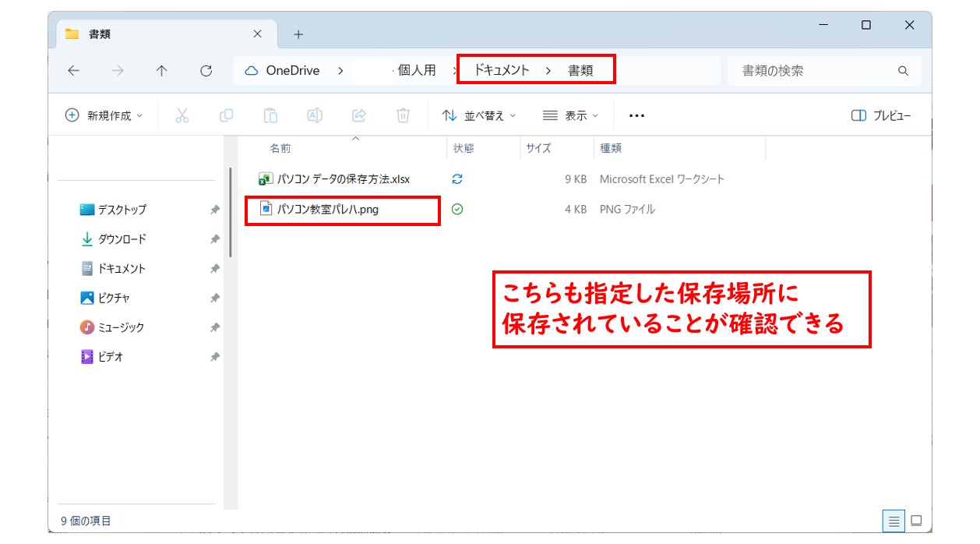The width and height of the screenshot is (980, 544).
Task: Copy the file with the Copy icon
Action: (x=225, y=115)
